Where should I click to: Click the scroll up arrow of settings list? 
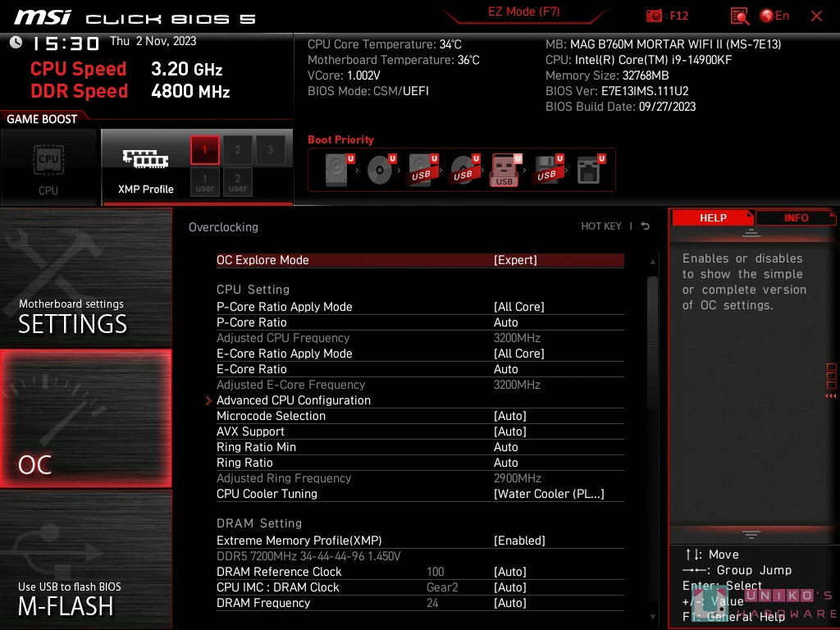click(x=652, y=262)
